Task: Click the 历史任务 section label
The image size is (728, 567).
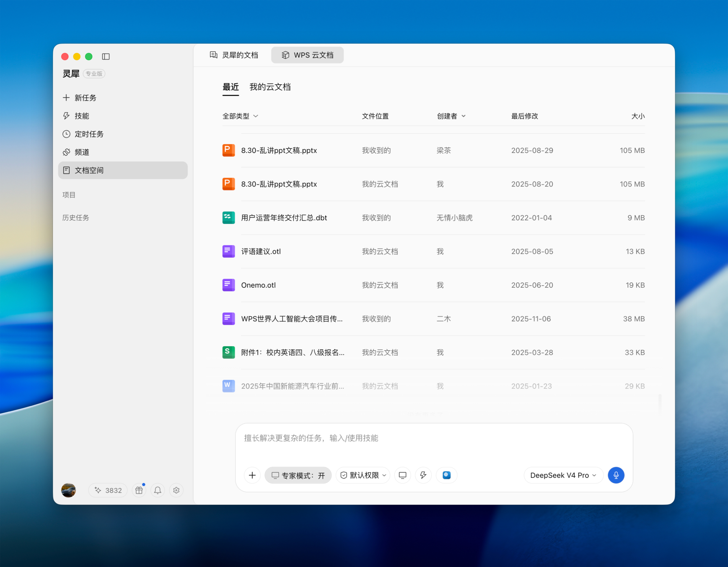Action: click(76, 218)
